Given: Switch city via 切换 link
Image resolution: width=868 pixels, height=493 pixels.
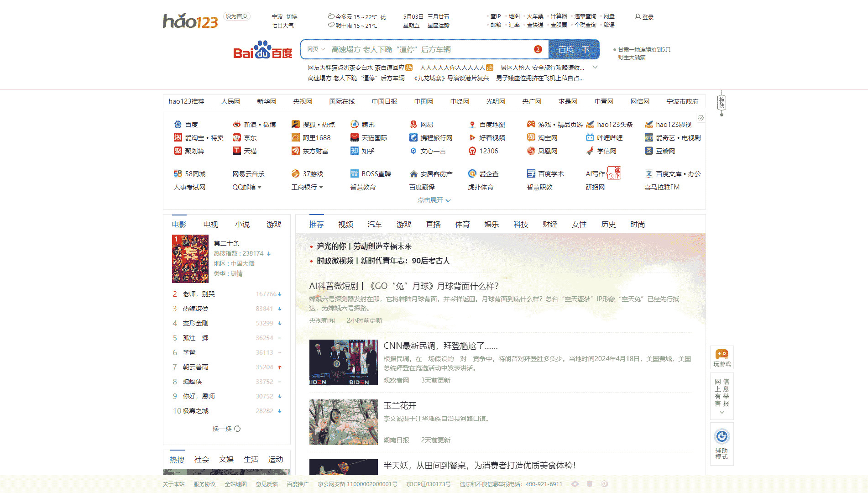Looking at the screenshot, I should click(x=292, y=17).
